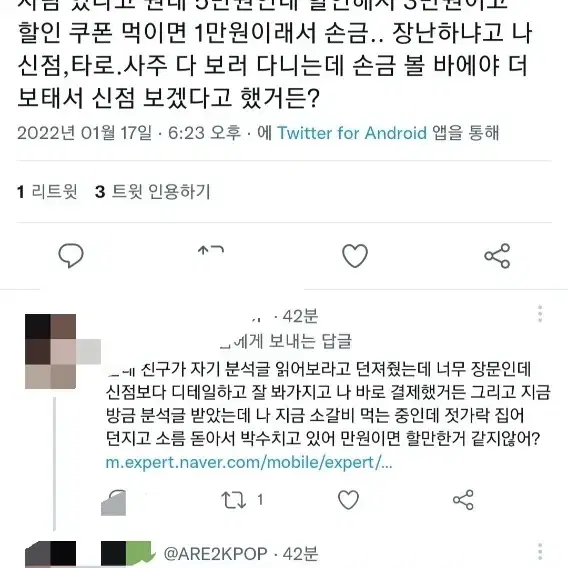Share the main tweet via share icon

[497, 256]
